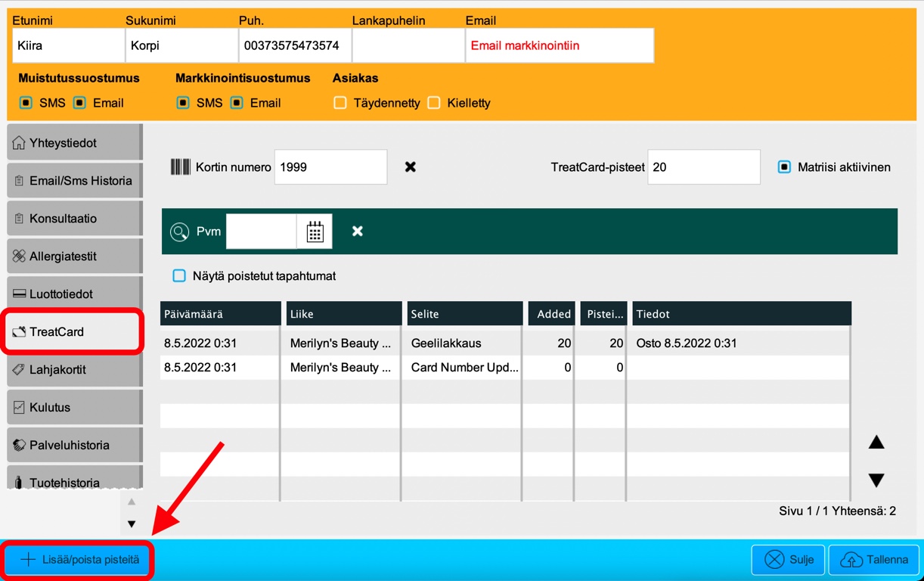This screenshot has height=581, width=924.
Task: Select the Geelilakkaus cell
Action: pyautogui.click(x=464, y=343)
